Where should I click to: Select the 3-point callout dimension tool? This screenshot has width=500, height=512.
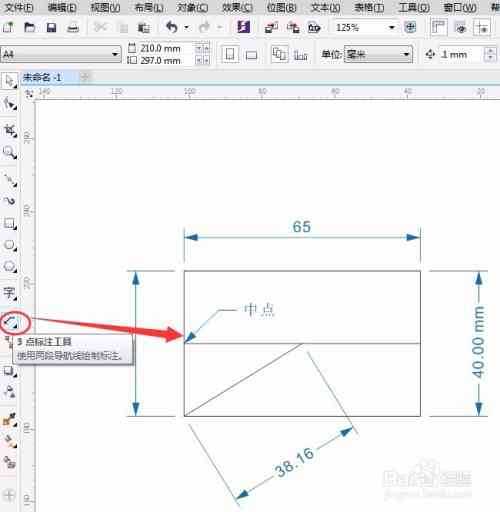12,323
